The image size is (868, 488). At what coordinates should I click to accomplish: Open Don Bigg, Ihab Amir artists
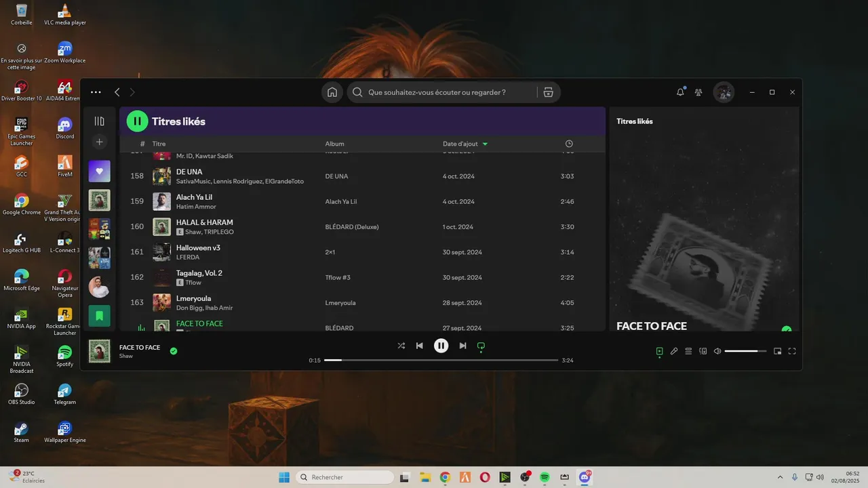pyautogui.click(x=204, y=308)
